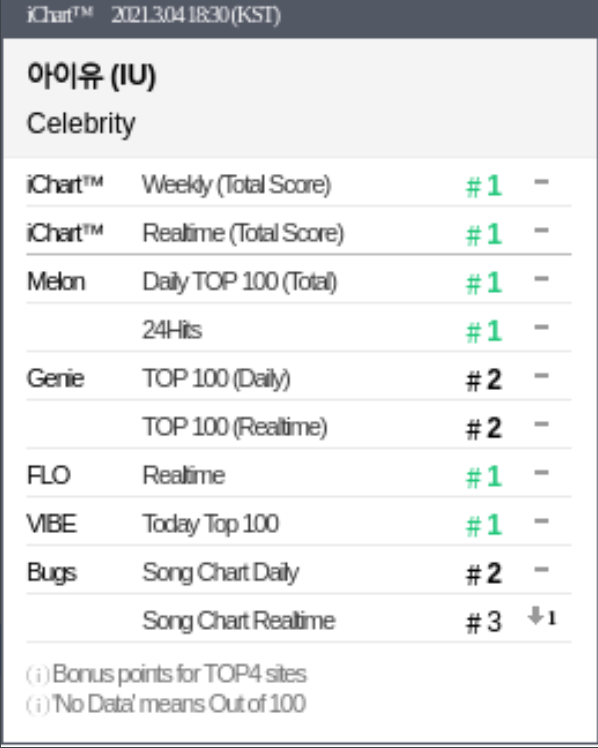Click the #2 rank for Genie TOP 100 (Daily)

pos(484,380)
